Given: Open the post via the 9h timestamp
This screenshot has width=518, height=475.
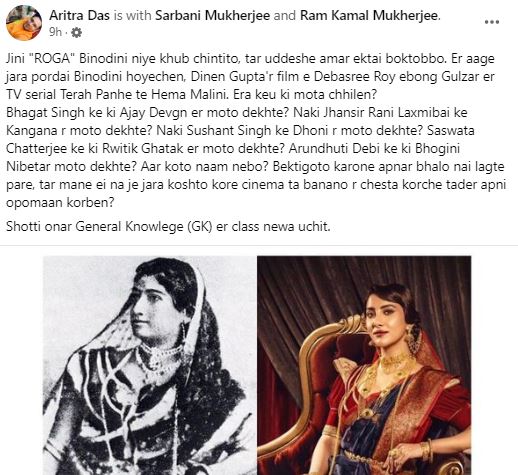Looking at the screenshot, I should point(55,32).
